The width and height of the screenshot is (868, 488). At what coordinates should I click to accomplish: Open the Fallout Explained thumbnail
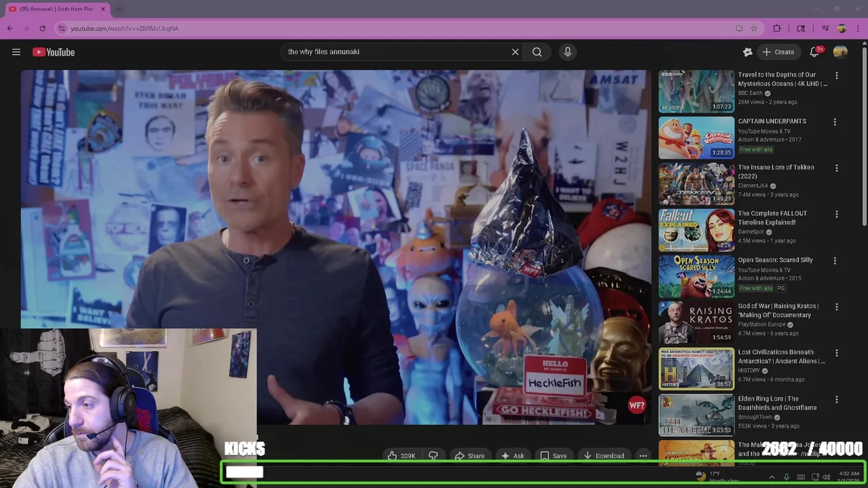pos(696,230)
